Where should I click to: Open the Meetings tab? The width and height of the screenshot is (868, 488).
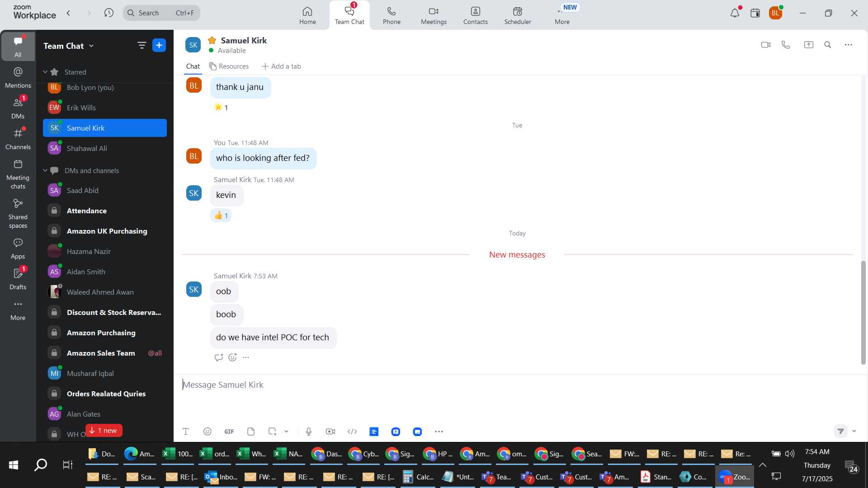(x=434, y=15)
